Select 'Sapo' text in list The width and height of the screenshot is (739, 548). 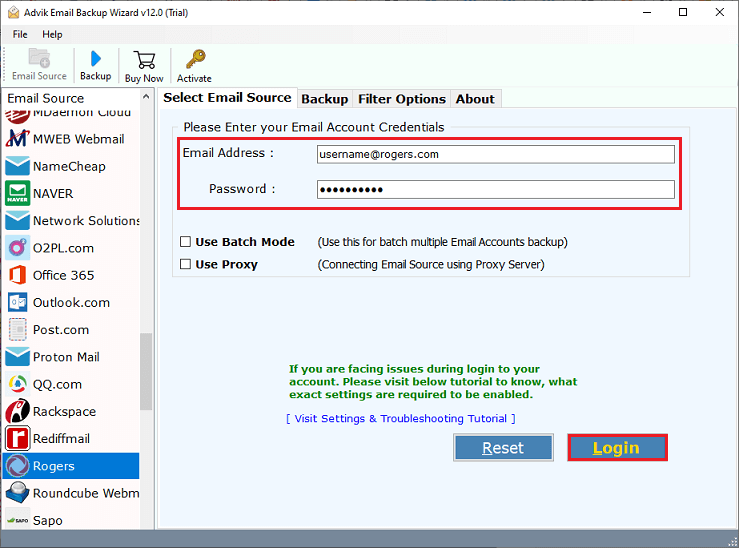[48, 520]
